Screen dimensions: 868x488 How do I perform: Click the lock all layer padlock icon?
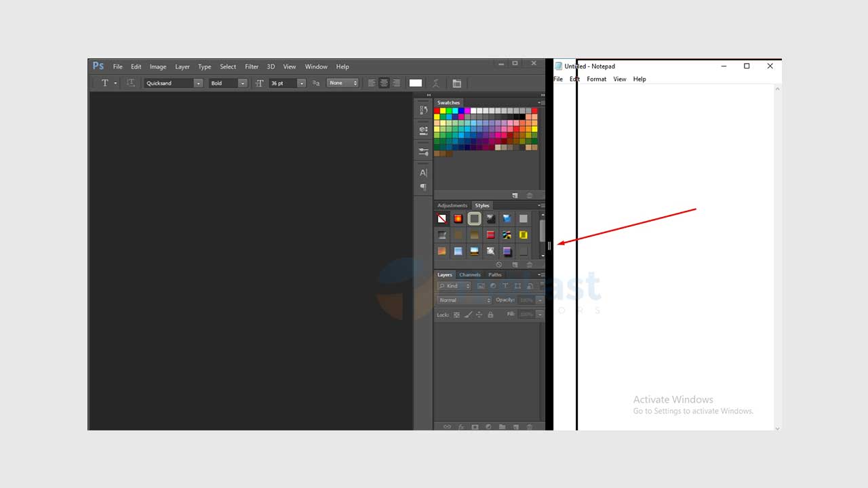(490, 314)
